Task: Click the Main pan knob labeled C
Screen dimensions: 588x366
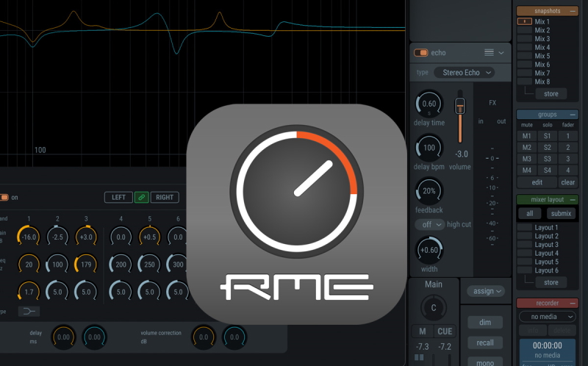Action: click(x=434, y=307)
